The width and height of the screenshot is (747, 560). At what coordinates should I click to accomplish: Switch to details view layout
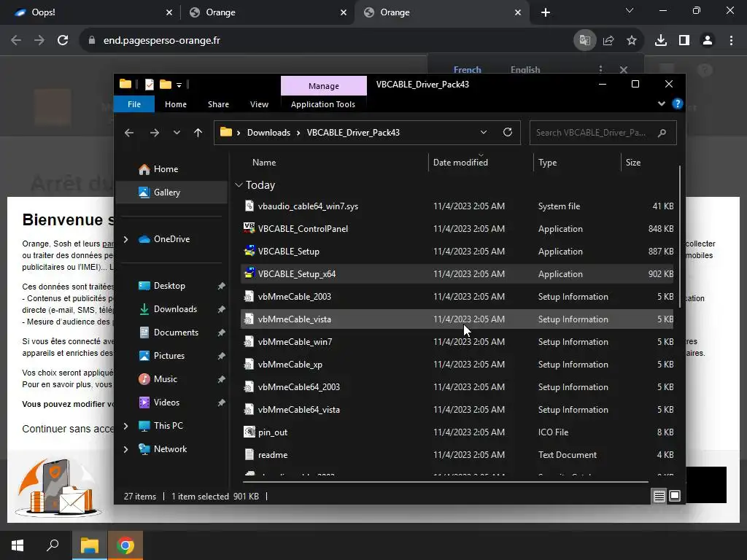(659, 496)
